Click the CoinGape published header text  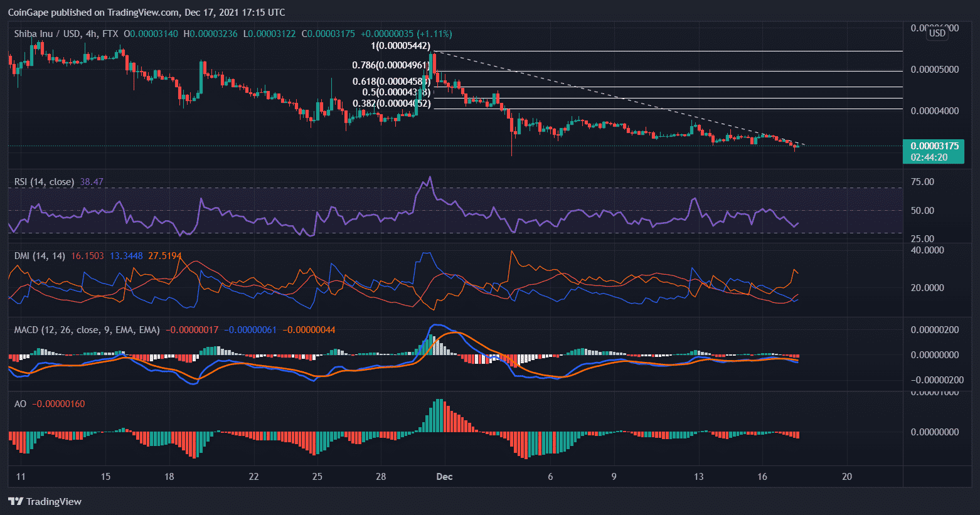146,12
